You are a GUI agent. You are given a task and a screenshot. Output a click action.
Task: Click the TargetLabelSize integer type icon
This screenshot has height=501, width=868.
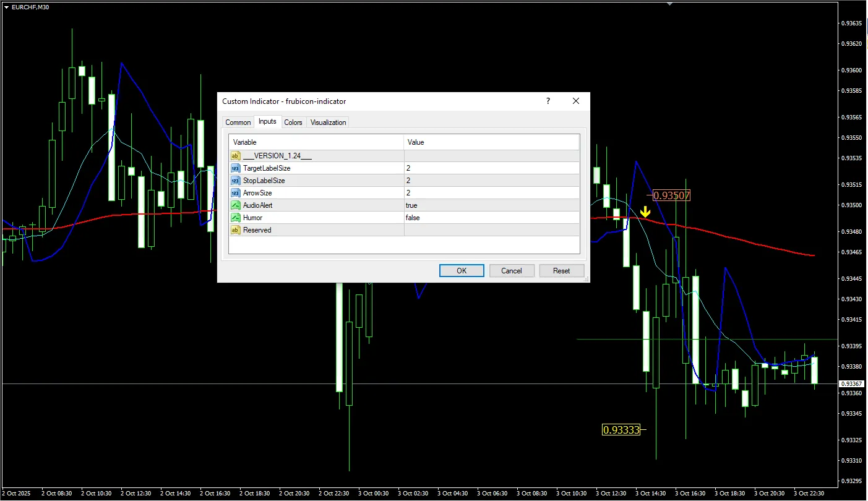coord(235,168)
